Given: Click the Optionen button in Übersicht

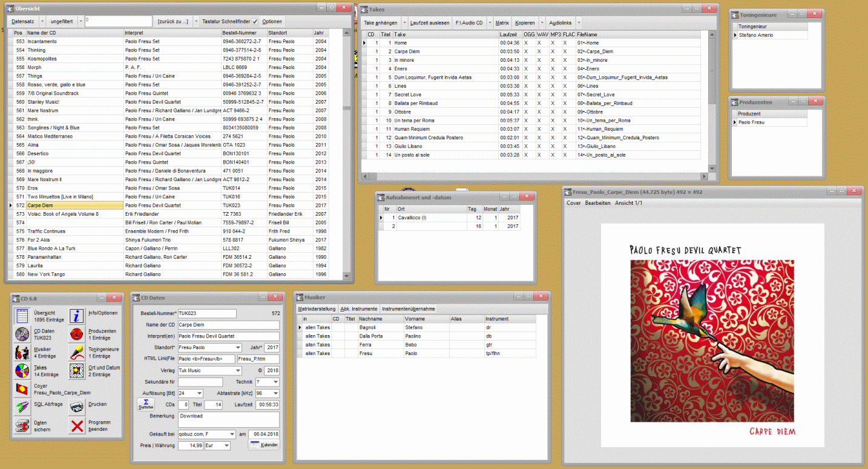Looking at the screenshot, I should [x=272, y=21].
